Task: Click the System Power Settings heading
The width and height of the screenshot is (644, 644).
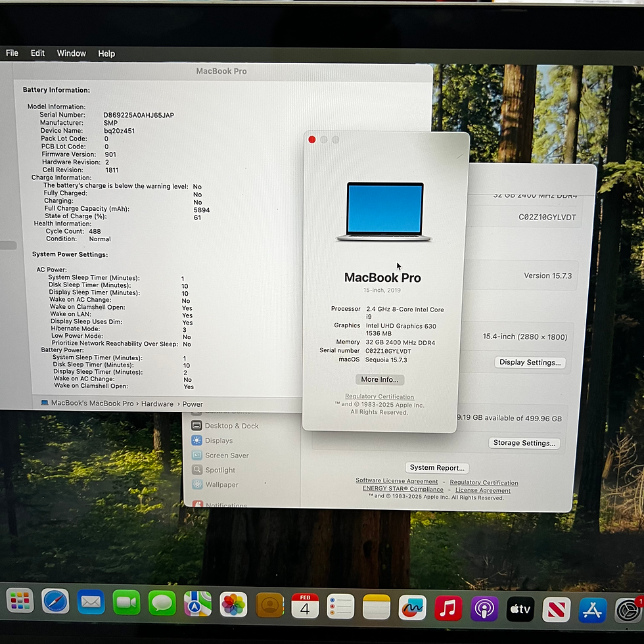Action: point(70,254)
